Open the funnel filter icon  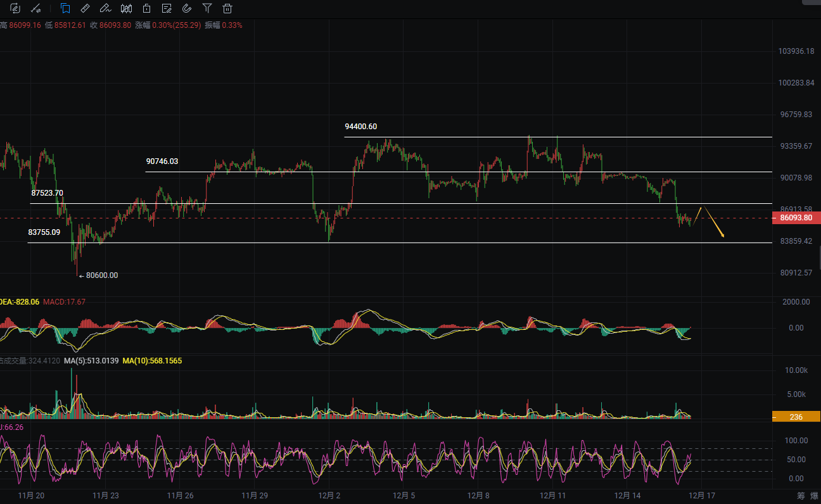pos(207,8)
